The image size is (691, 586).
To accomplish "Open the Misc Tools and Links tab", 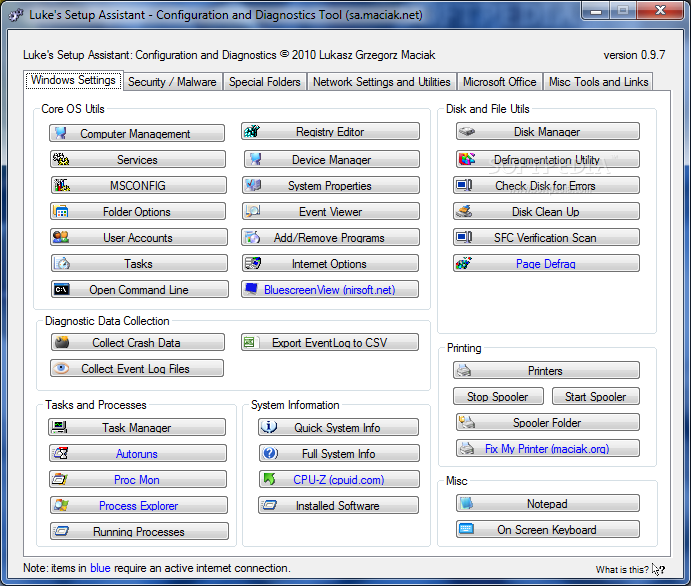I will point(598,82).
